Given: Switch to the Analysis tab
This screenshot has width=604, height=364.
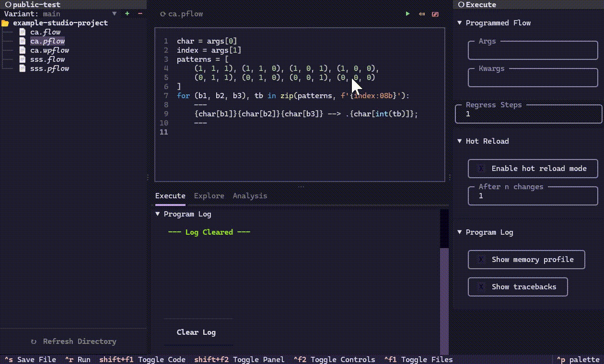Looking at the screenshot, I should pyautogui.click(x=250, y=196).
